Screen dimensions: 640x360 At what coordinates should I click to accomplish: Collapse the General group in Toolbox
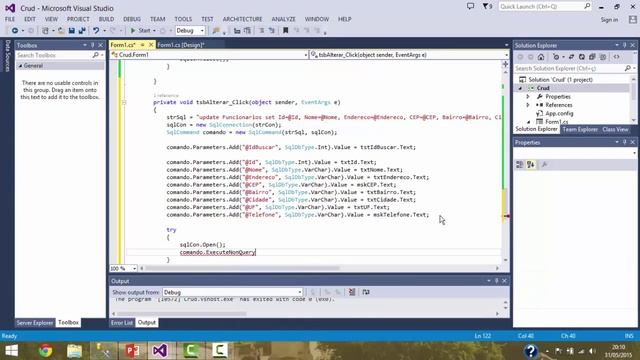[x=20, y=66]
